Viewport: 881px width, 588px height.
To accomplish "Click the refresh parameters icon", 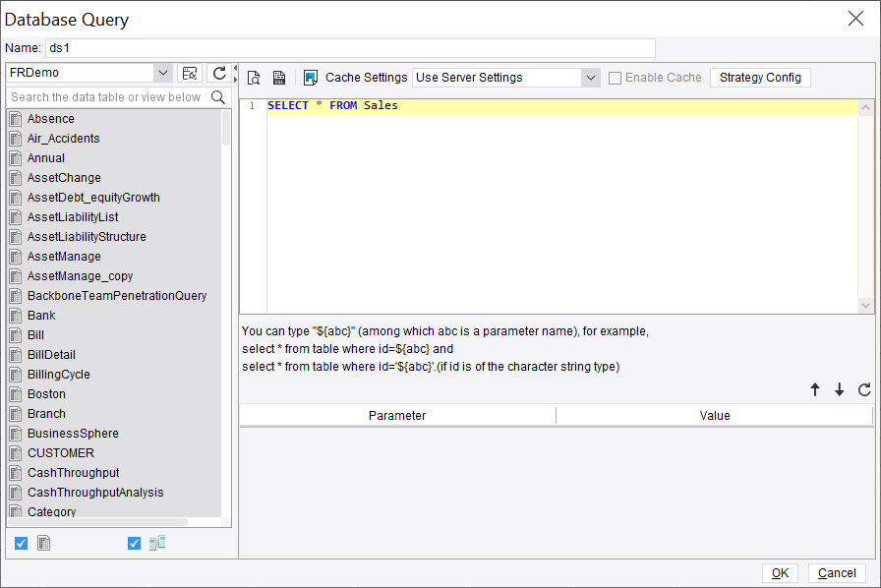I will coord(864,389).
